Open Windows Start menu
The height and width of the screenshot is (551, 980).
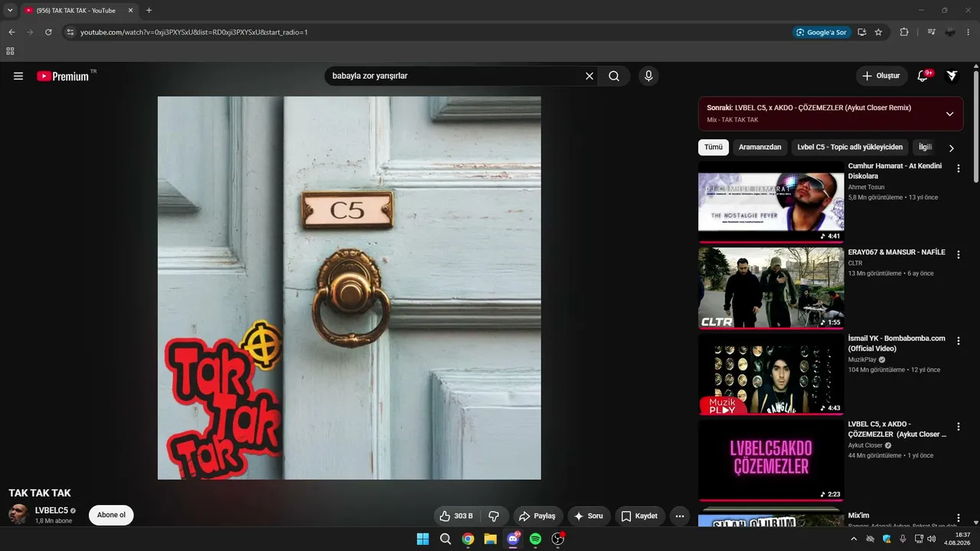click(423, 539)
